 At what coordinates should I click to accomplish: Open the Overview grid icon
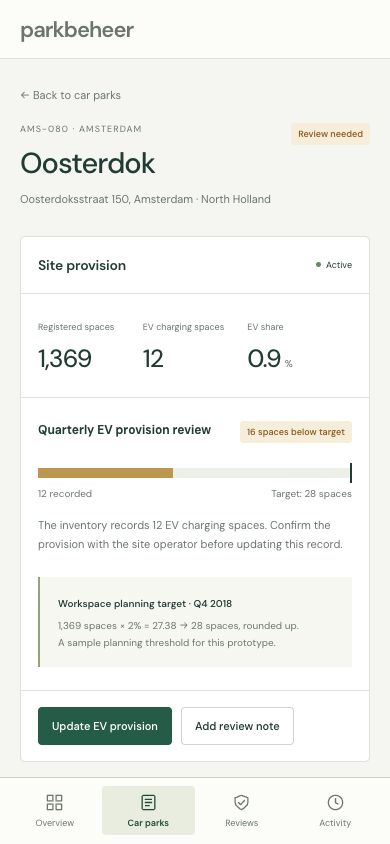tap(54, 802)
